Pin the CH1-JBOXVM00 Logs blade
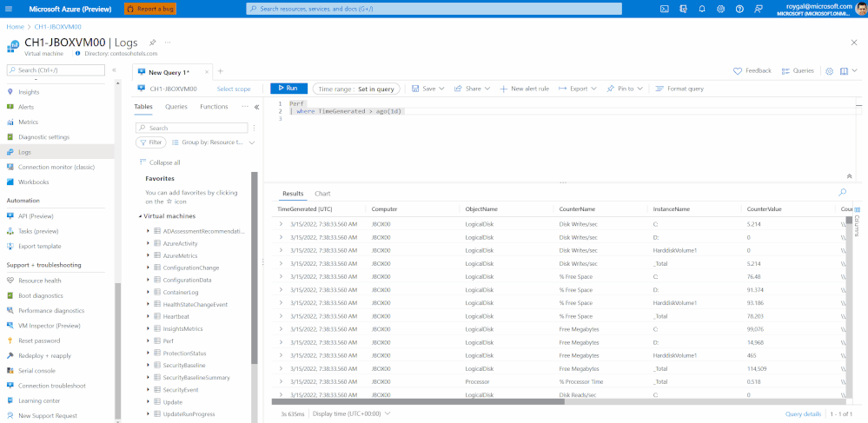The height and width of the screenshot is (423, 868). point(152,42)
